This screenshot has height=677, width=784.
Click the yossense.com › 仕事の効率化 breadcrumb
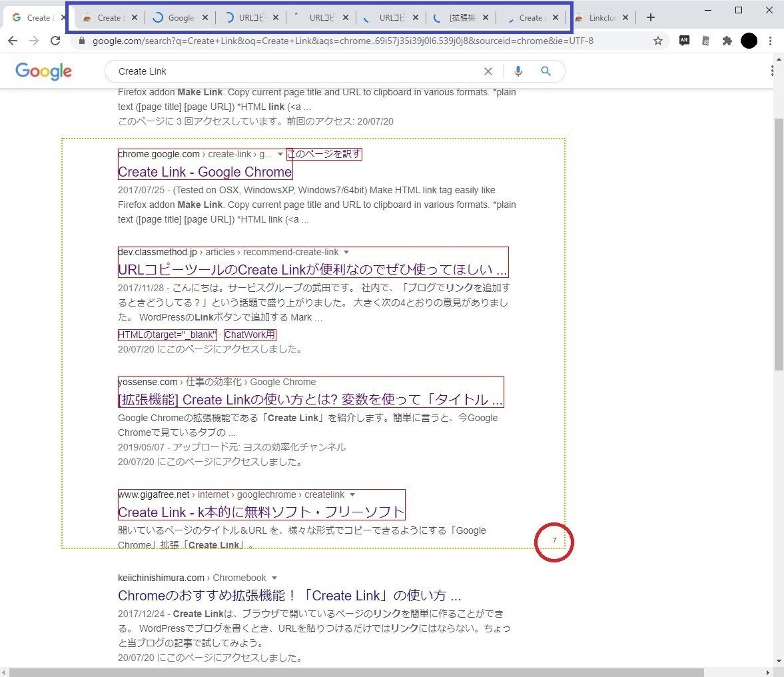(217, 382)
